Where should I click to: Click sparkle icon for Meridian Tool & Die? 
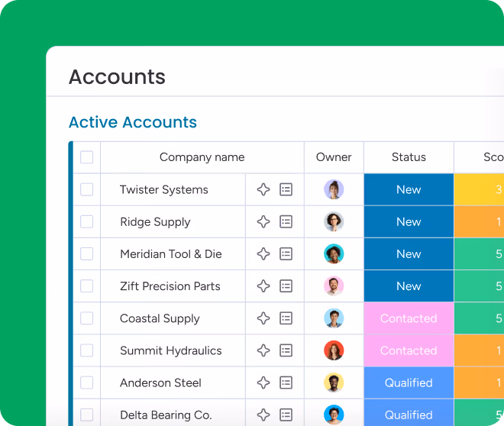[x=263, y=253]
